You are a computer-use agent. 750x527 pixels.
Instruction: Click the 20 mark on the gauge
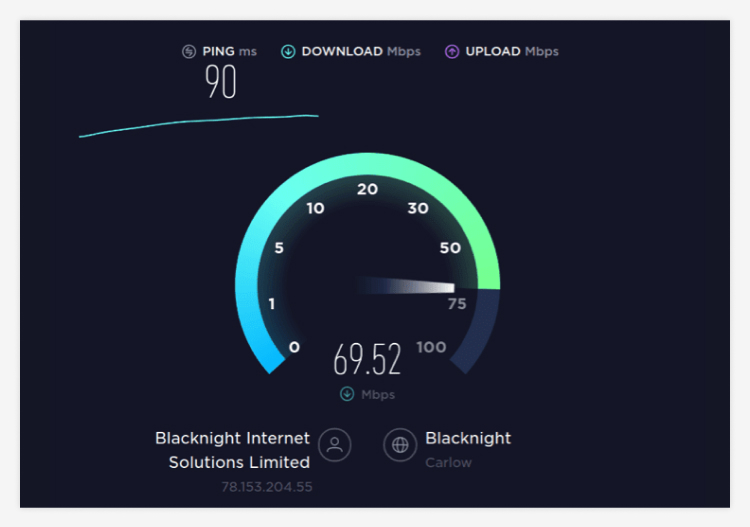(367, 189)
